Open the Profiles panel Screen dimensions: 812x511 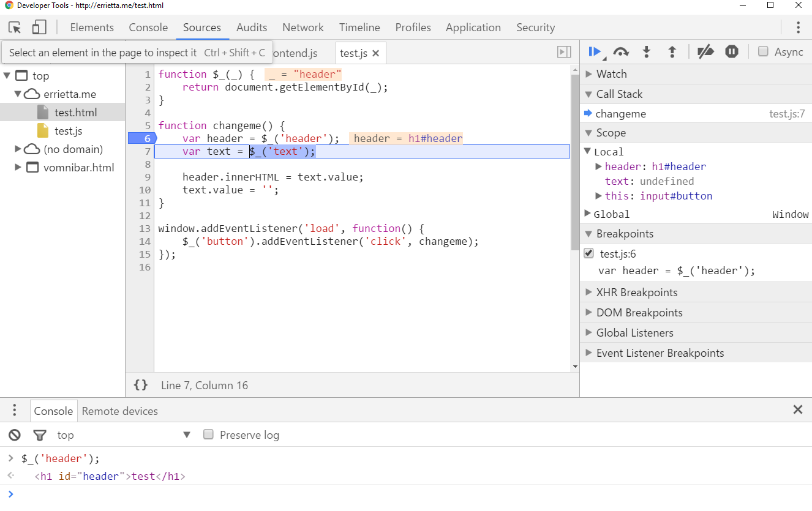[413, 28]
